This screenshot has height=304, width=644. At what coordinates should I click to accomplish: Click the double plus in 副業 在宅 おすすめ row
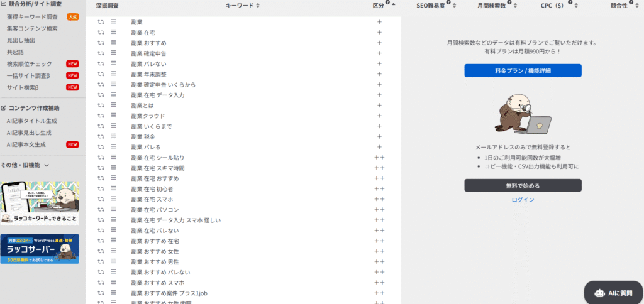[379, 178]
